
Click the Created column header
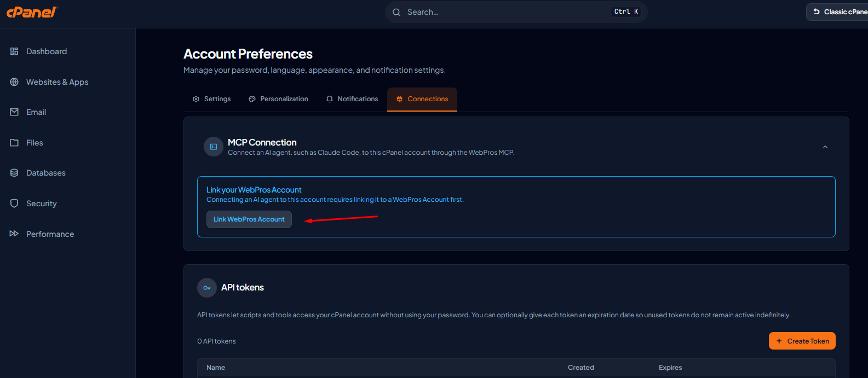pyautogui.click(x=581, y=368)
